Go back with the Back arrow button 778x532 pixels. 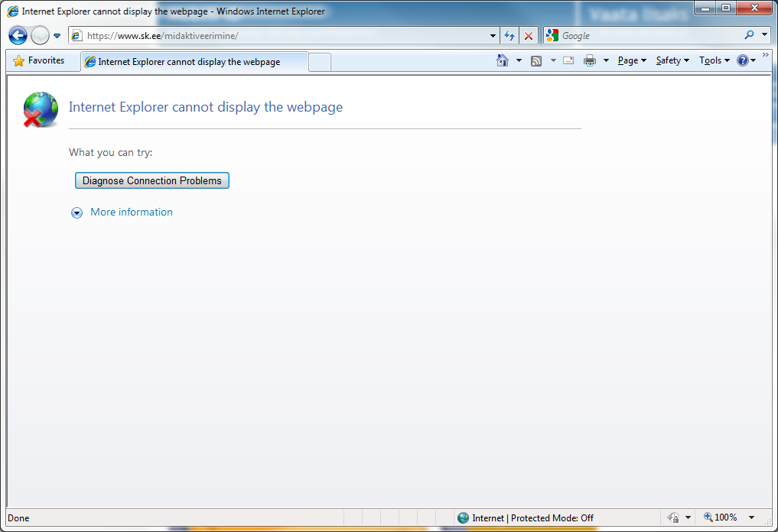(x=18, y=36)
